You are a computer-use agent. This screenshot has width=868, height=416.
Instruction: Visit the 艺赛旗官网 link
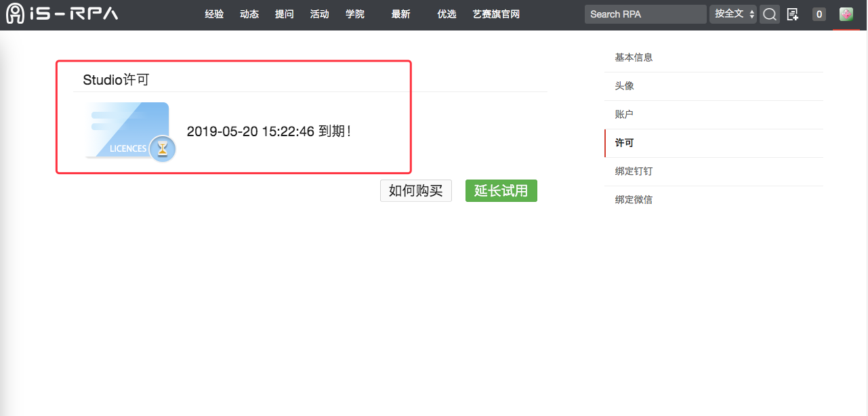(x=496, y=14)
